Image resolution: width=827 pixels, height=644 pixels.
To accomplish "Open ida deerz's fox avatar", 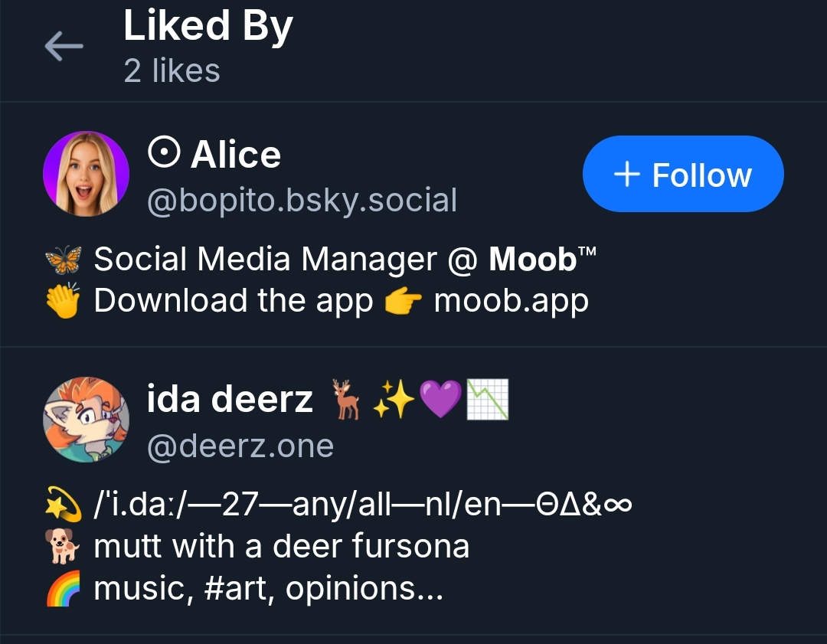I will click(86, 419).
